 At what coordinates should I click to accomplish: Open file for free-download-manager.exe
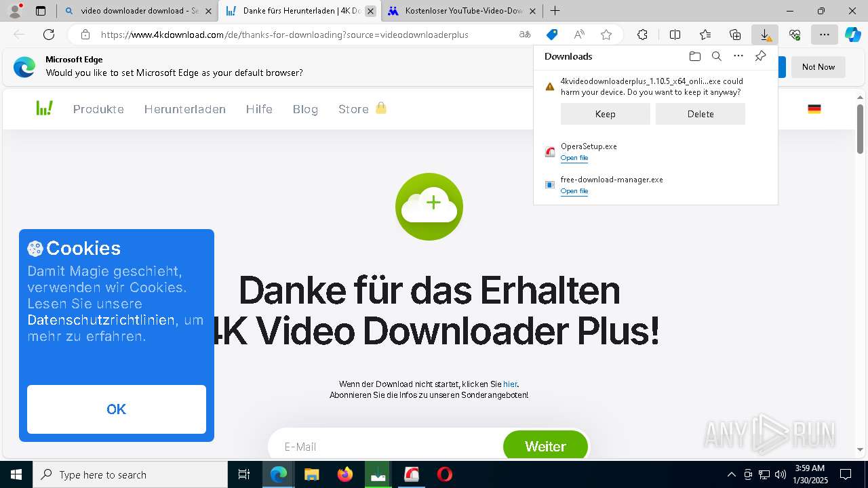574,191
